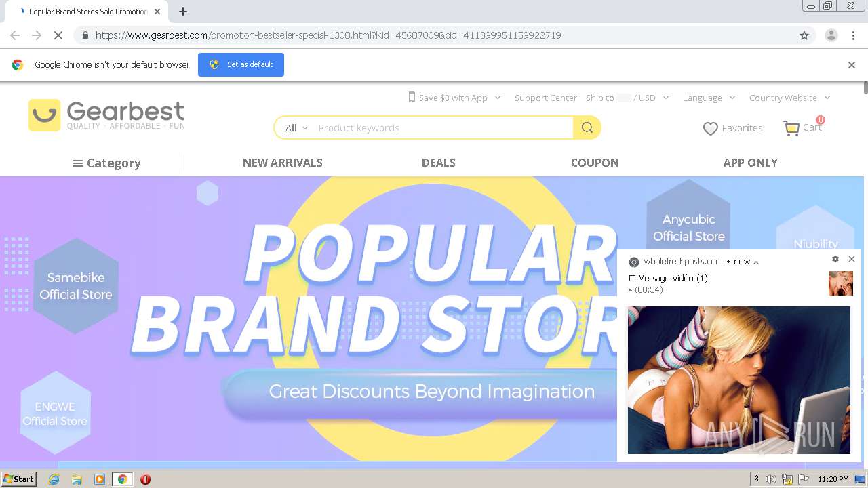This screenshot has height=488, width=868.
Task: Open the Windows Start menu
Action: point(19,479)
